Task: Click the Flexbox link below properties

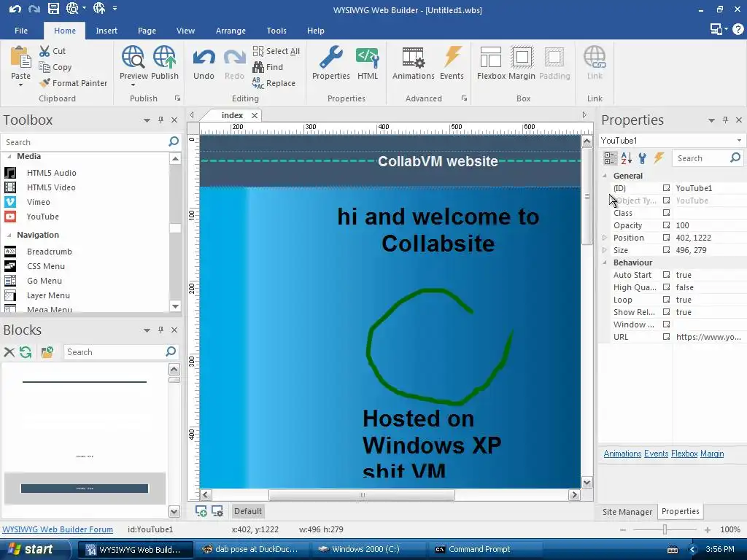Action: click(x=684, y=454)
